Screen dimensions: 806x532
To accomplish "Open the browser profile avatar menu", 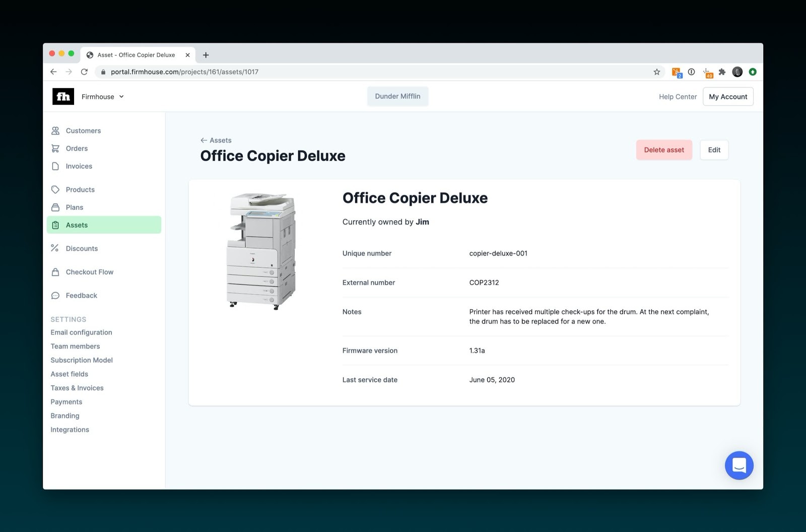I will coord(737,72).
